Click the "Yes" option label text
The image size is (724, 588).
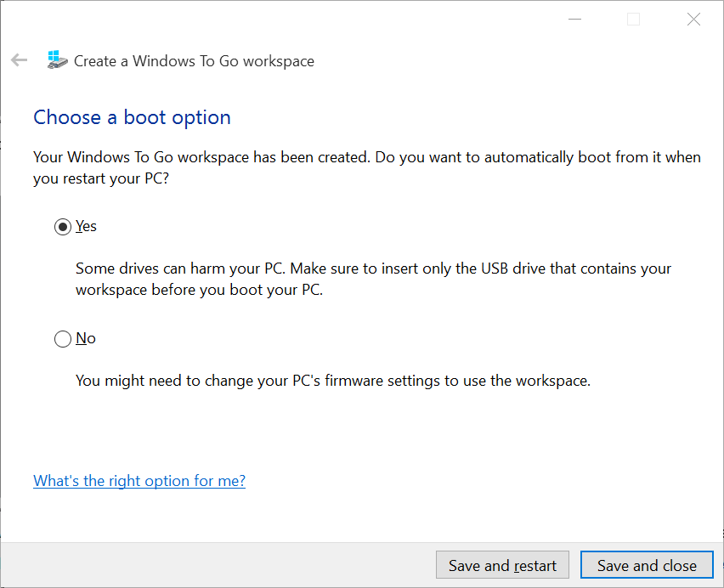tap(86, 226)
